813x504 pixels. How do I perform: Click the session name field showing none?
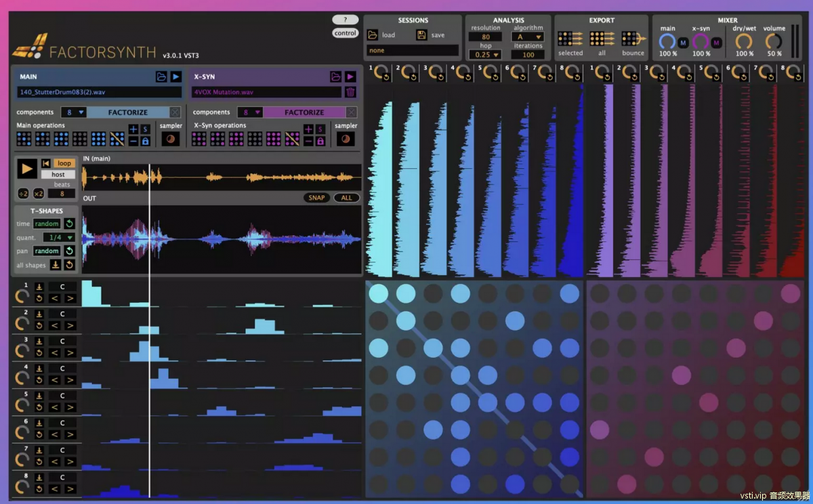[413, 51]
